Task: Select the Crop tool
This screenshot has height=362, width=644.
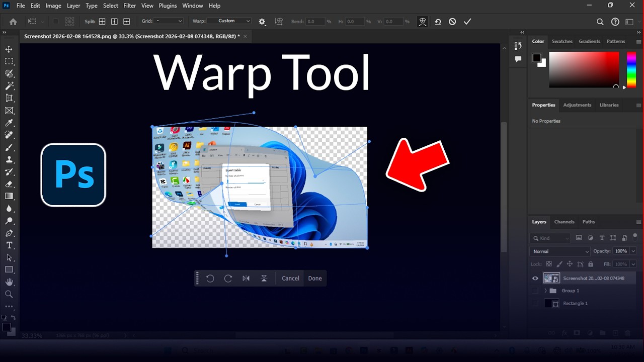Action: coord(9,98)
